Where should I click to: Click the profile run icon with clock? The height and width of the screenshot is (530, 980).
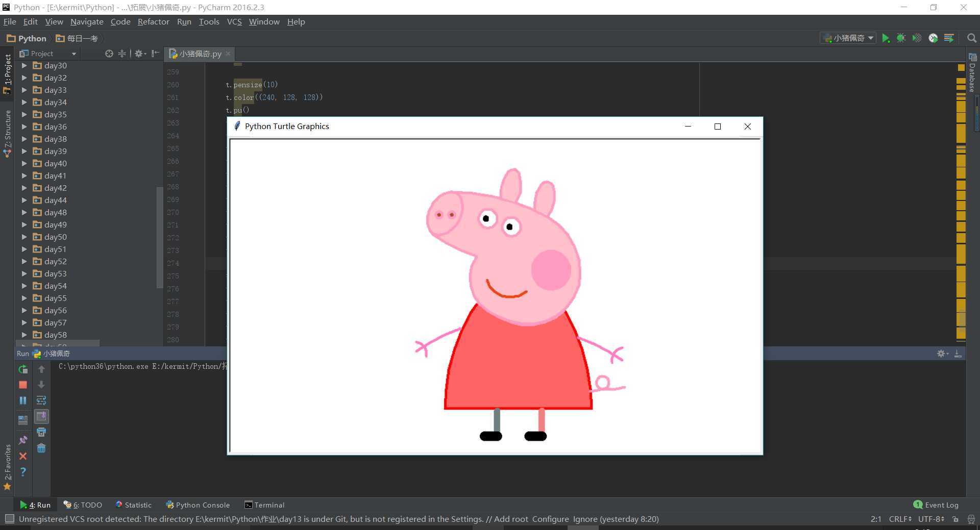(933, 38)
